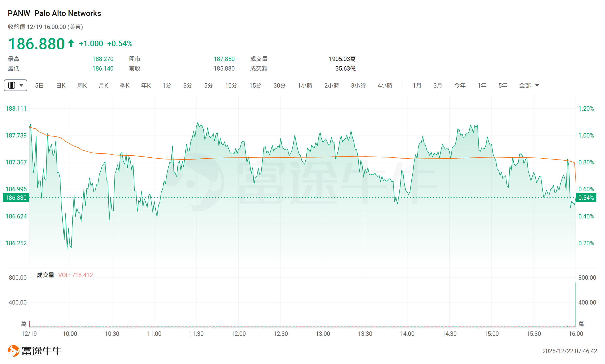Choose 月K monthly chart period

pos(103,85)
